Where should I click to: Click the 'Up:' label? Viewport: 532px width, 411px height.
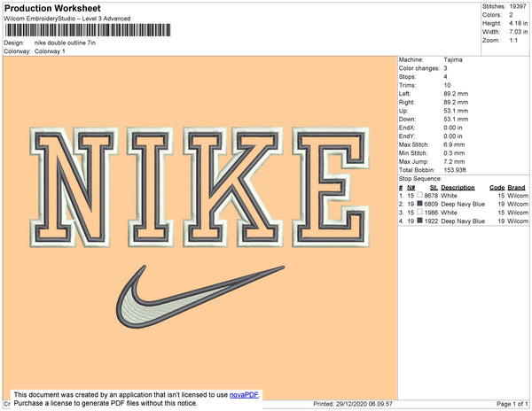coord(403,111)
